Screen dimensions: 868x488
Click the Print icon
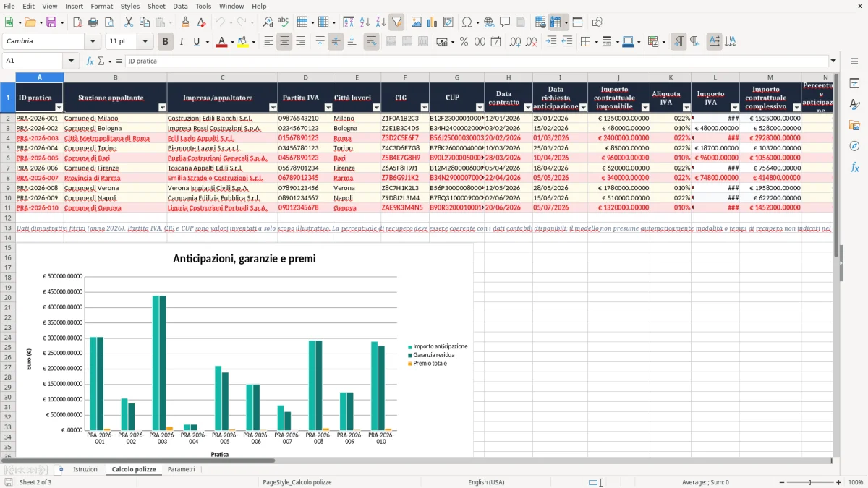point(93,22)
